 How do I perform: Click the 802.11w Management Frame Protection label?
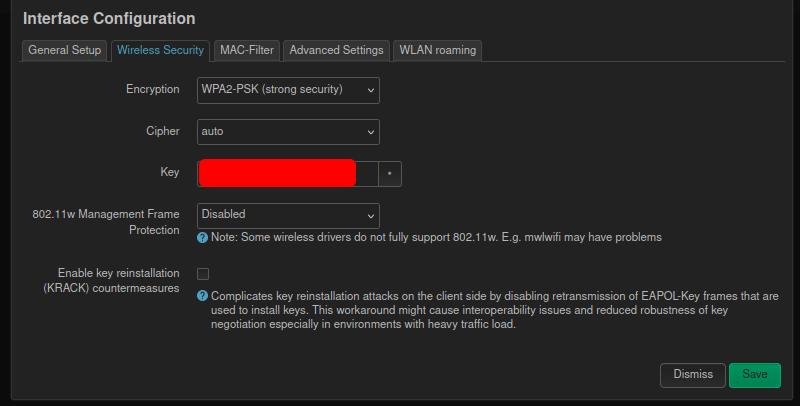click(106, 221)
